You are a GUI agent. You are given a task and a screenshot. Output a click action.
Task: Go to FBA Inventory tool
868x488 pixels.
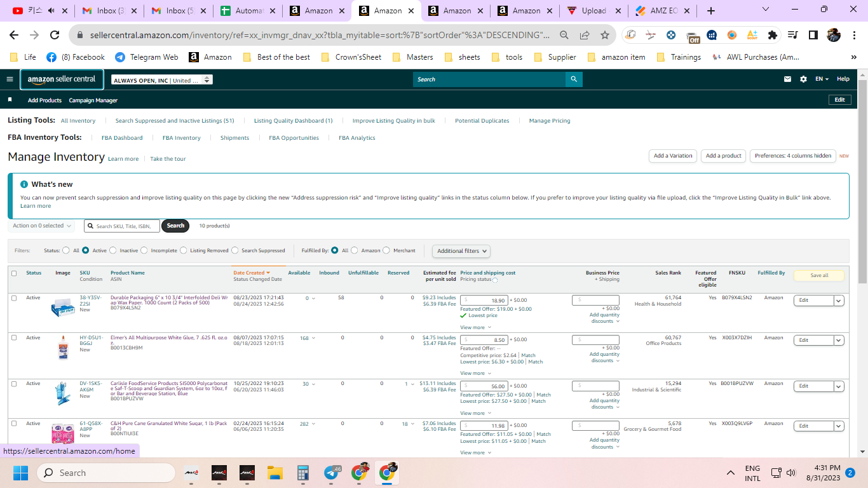[181, 138]
